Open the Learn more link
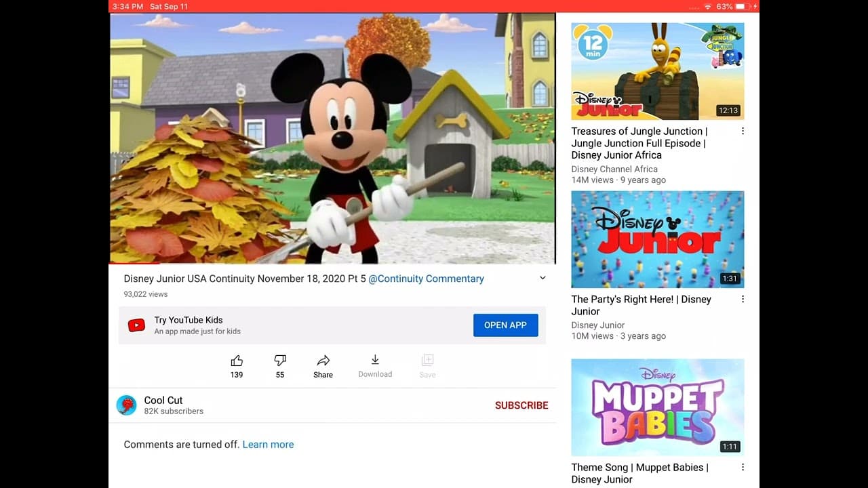The image size is (868, 488). (268, 445)
